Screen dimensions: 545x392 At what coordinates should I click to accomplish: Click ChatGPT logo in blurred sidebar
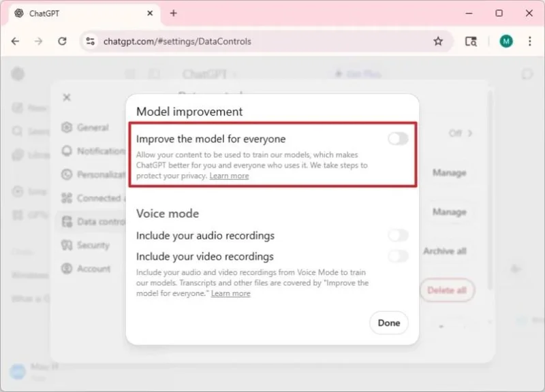pos(18,73)
